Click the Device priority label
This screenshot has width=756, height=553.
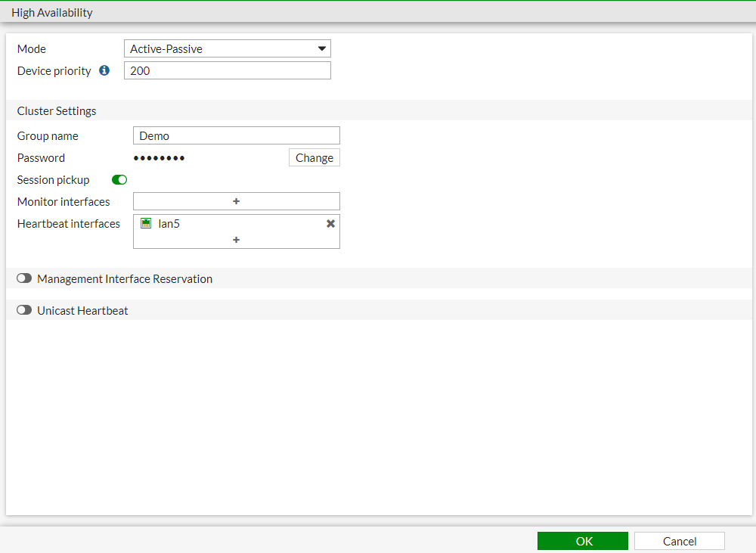click(x=54, y=71)
